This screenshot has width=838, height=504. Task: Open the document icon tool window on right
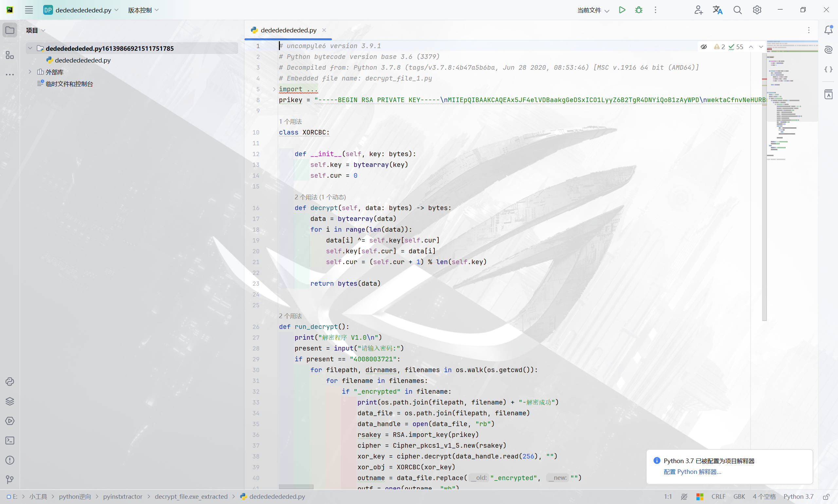click(829, 94)
